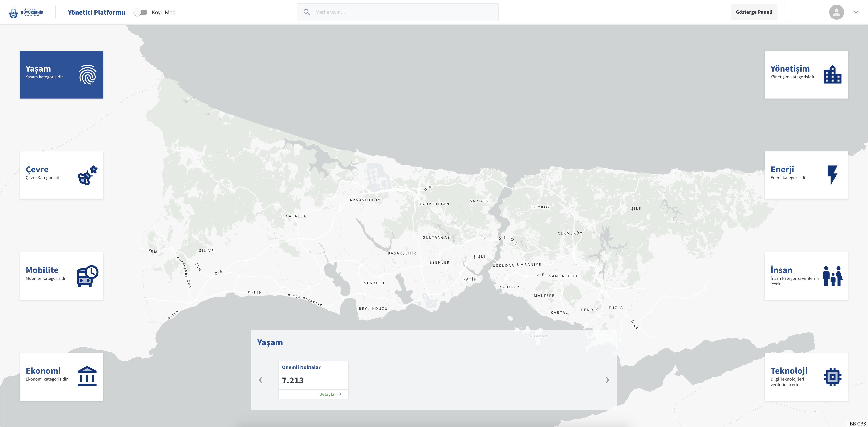Expand the user account dropdown chevron
The image size is (868, 427).
(x=856, y=13)
